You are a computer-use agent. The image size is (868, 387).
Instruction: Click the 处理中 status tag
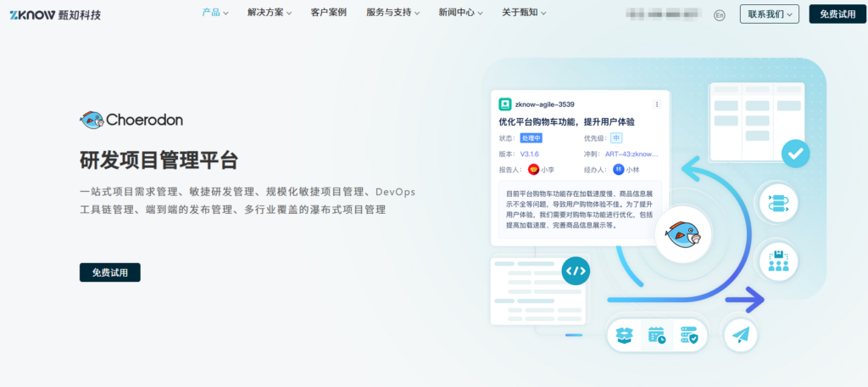[531, 137]
